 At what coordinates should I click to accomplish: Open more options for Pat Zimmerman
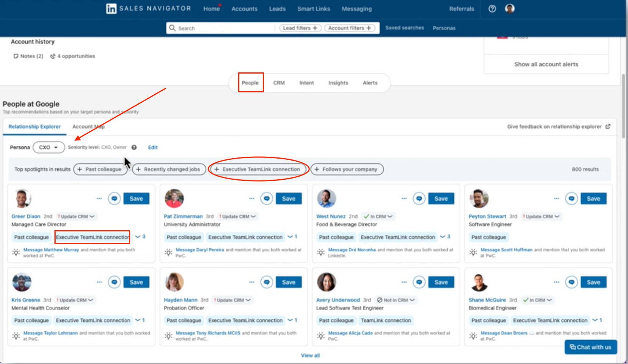252,198
